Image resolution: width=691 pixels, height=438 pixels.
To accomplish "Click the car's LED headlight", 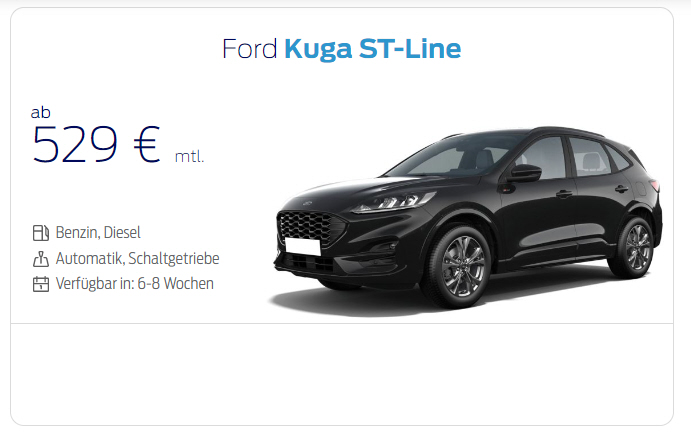I will click(394, 202).
